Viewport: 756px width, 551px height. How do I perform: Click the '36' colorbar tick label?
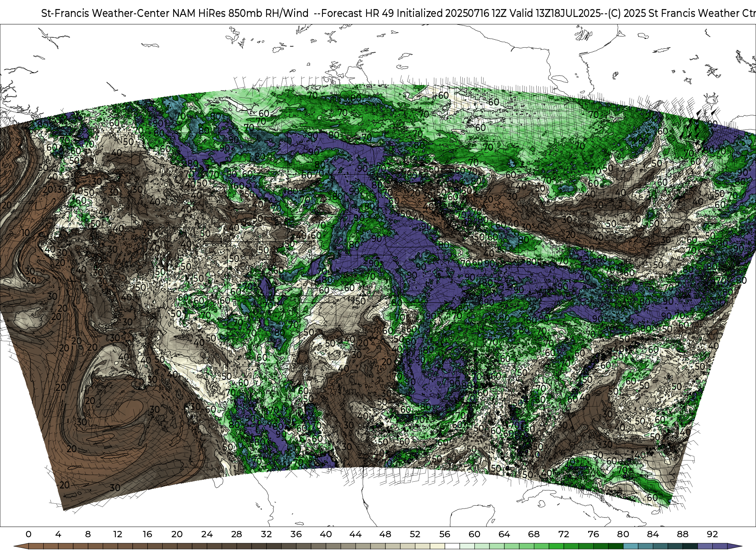pos(296,534)
